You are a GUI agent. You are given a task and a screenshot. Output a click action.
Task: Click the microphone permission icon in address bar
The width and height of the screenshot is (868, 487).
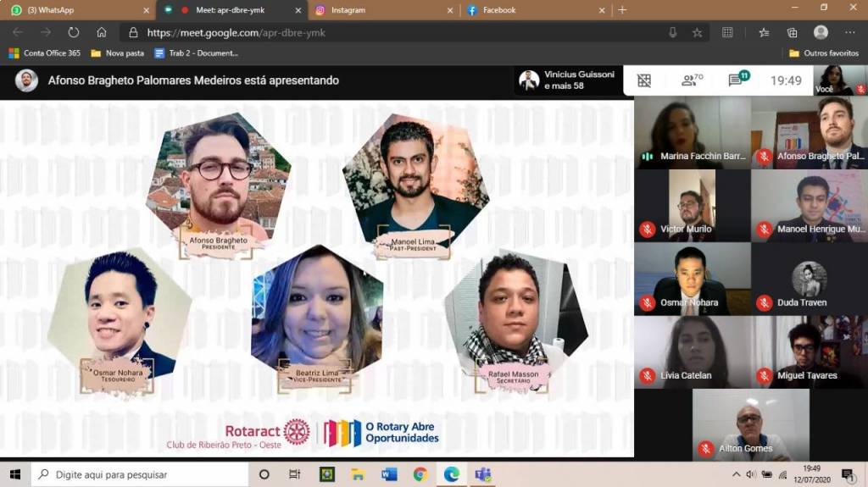click(672, 32)
